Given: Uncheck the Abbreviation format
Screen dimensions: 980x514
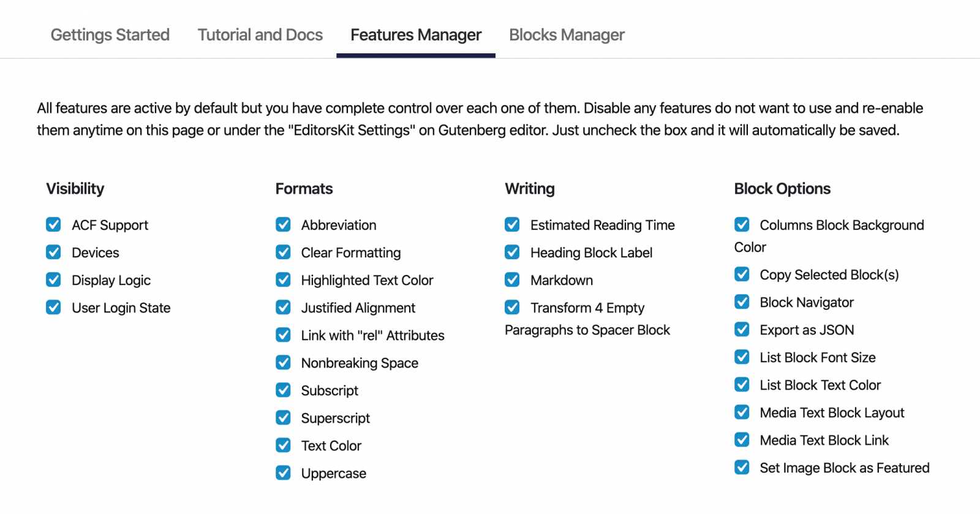Looking at the screenshot, I should [x=283, y=225].
